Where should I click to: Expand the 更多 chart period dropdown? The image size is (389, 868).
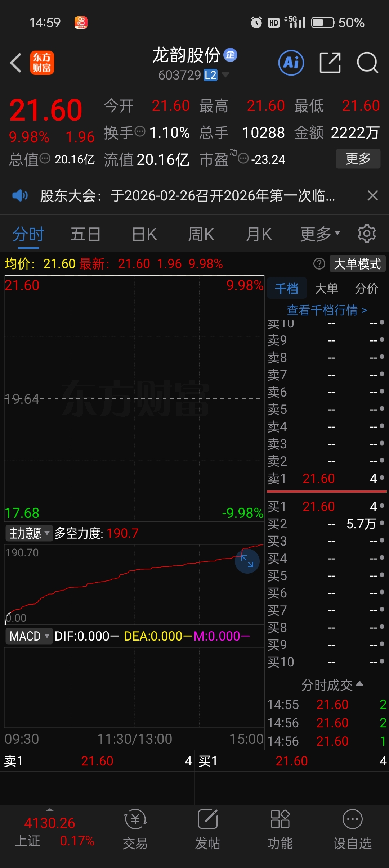pos(320,234)
